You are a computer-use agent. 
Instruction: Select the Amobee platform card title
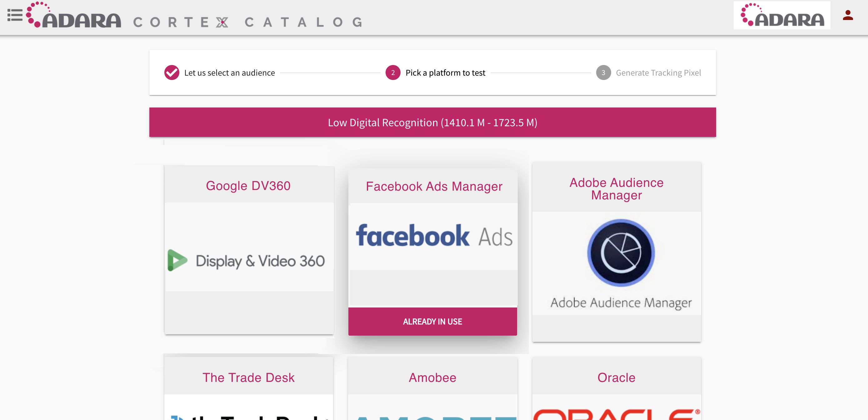tap(432, 377)
